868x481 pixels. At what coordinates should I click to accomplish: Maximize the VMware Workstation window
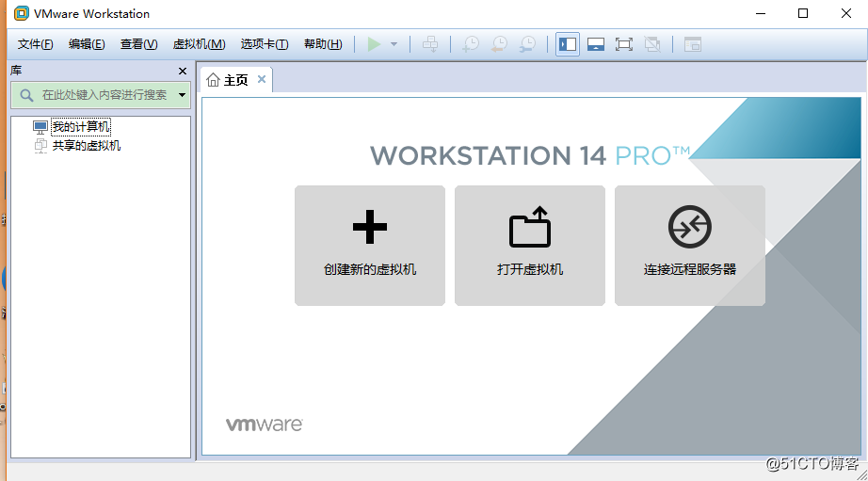[x=803, y=13]
